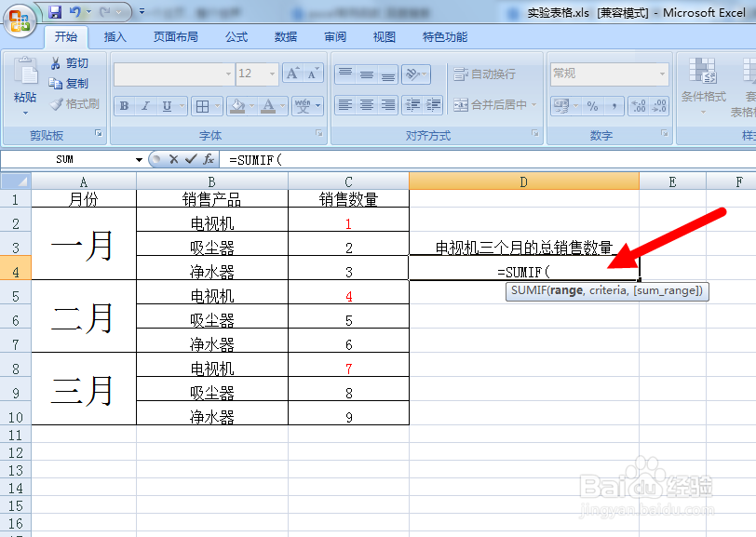This screenshot has width=756, height=537.
Task: Decrease font size with shrink icon
Action: coord(313,74)
